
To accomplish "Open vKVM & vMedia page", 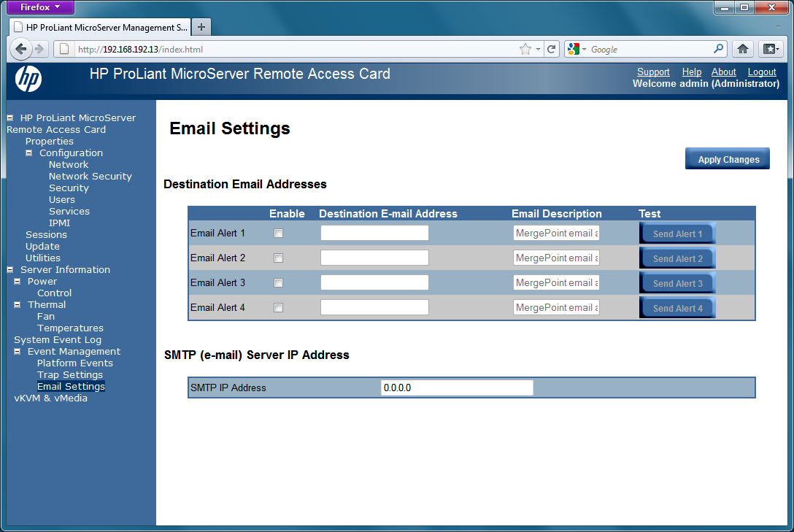I will coord(50,398).
